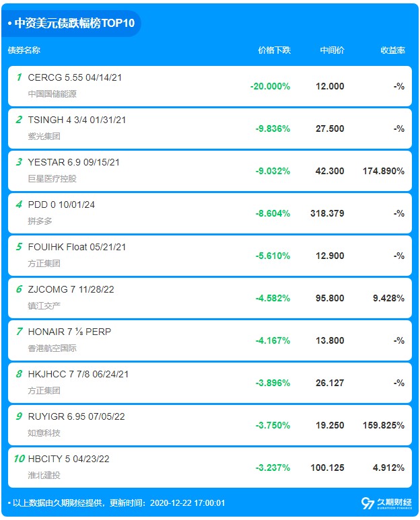Click the 中资美元债跌幅榜TOP10 title badge
The height and width of the screenshot is (520, 420).
click(71, 24)
